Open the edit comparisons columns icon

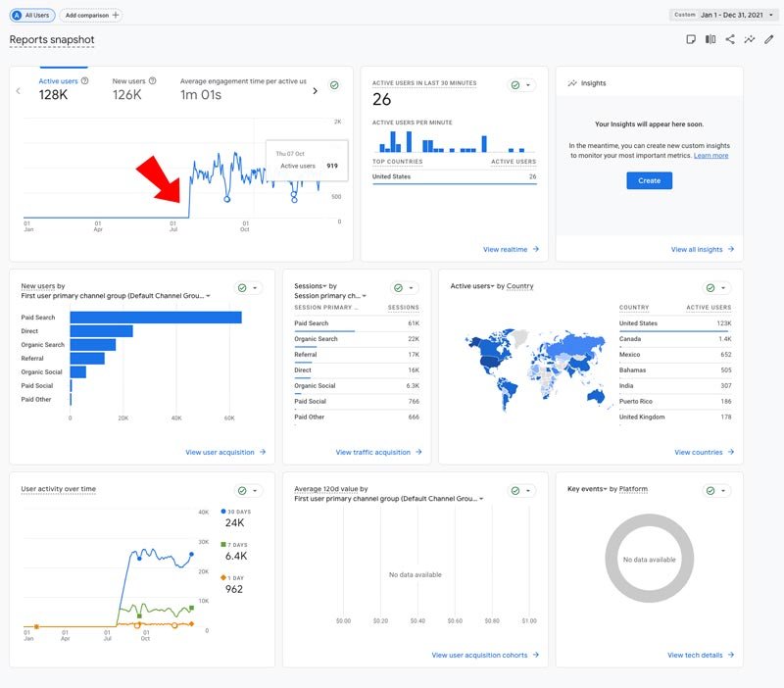[x=710, y=39]
